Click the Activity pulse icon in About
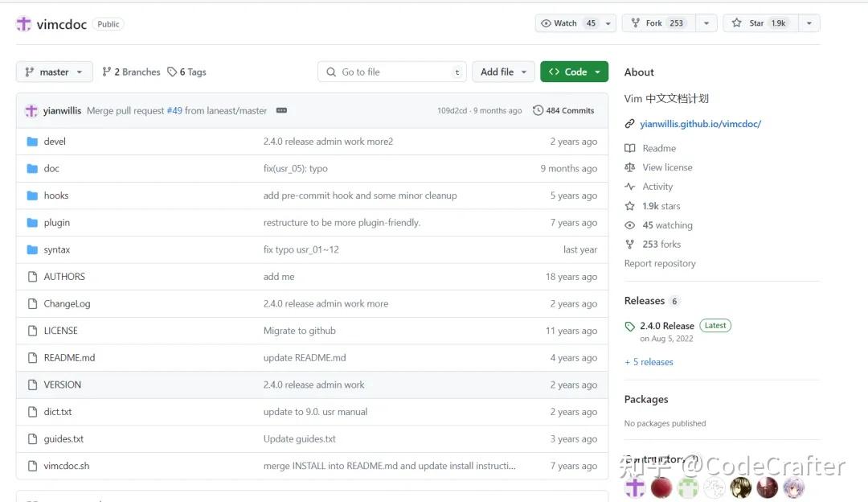The height and width of the screenshot is (502, 868). tap(629, 186)
